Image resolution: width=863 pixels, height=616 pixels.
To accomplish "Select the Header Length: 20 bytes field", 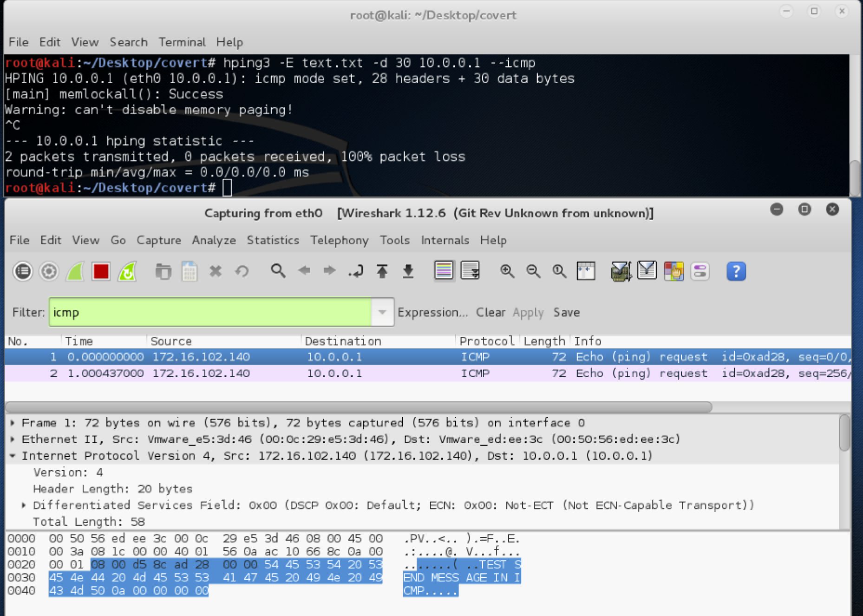I will click(113, 489).
